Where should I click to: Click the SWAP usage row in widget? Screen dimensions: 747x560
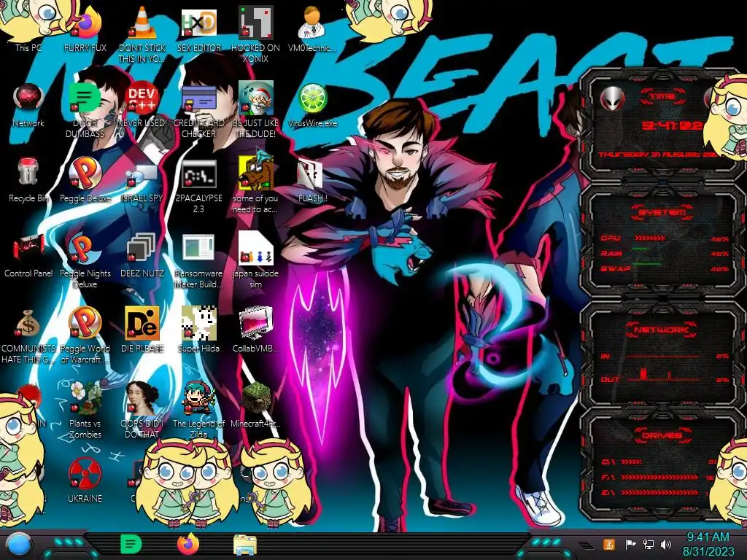click(665, 269)
